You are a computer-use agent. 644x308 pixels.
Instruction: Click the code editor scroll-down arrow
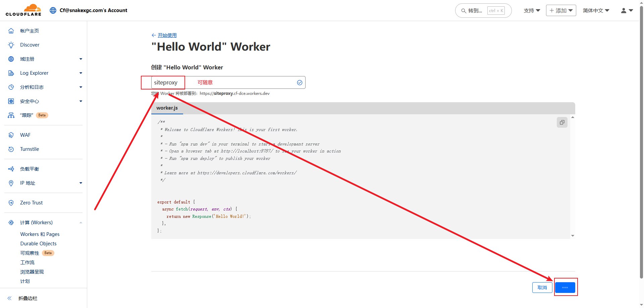573,236
